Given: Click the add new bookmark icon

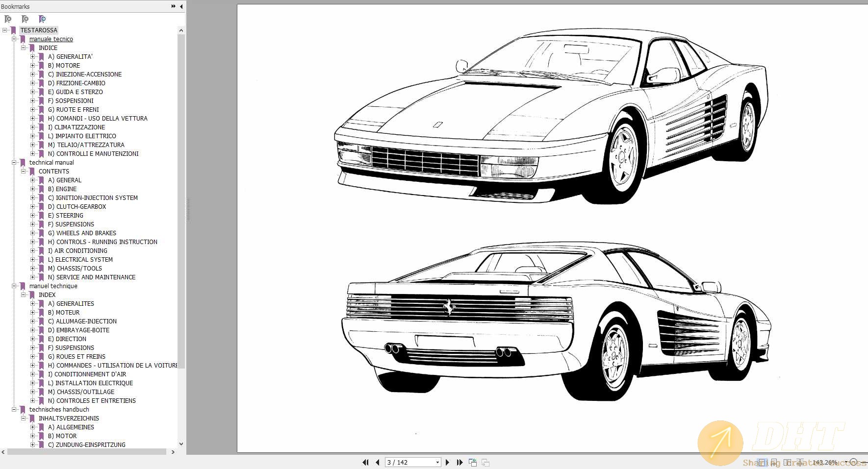Looking at the screenshot, I should [25, 19].
